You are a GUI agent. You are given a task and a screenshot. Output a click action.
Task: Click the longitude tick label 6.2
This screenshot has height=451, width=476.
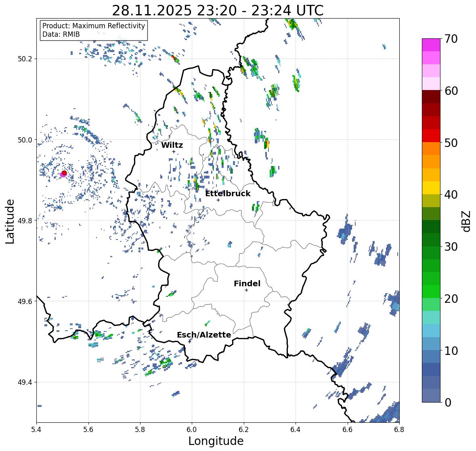[244, 429]
